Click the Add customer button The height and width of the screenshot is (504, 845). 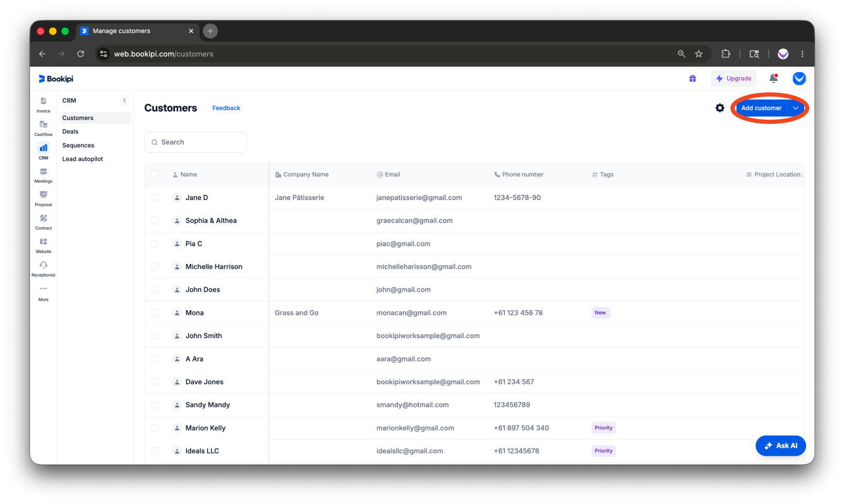pyautogui.click(x=761, y=108)
